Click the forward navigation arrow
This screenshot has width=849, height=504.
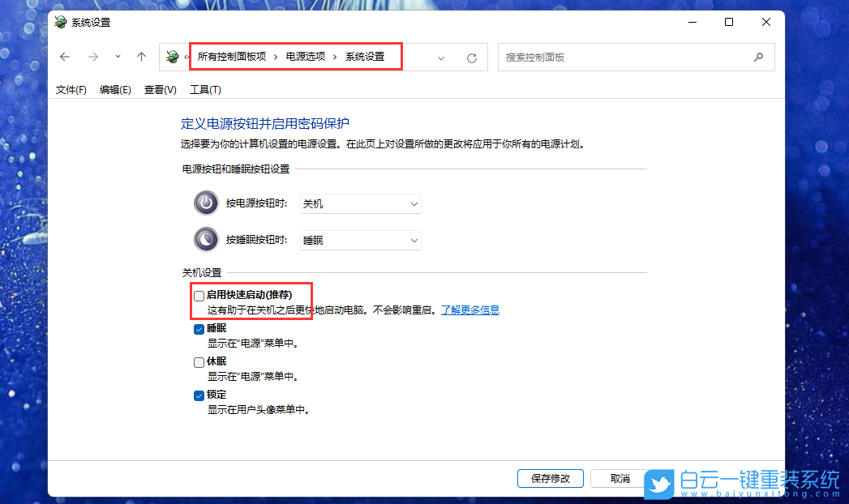92,56
